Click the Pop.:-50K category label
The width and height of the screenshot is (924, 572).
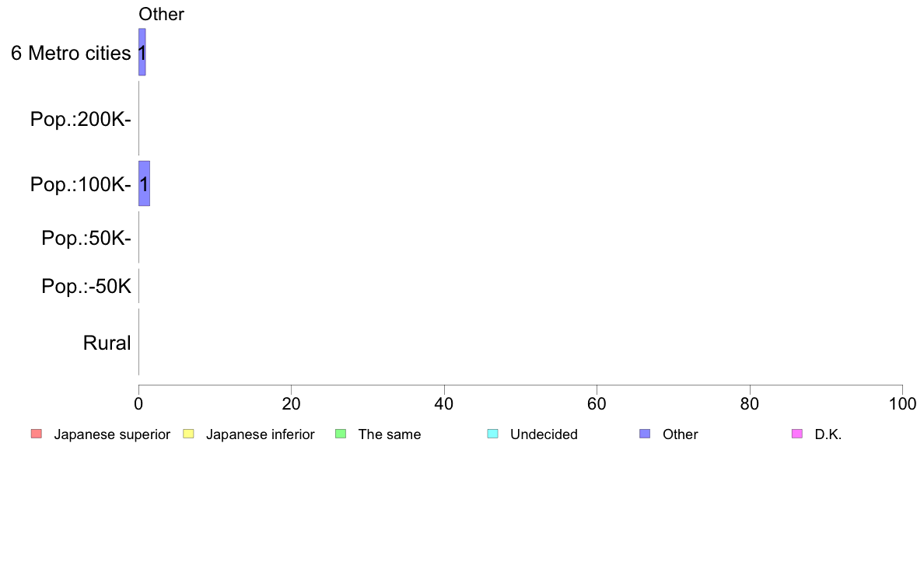click(86, 287)
